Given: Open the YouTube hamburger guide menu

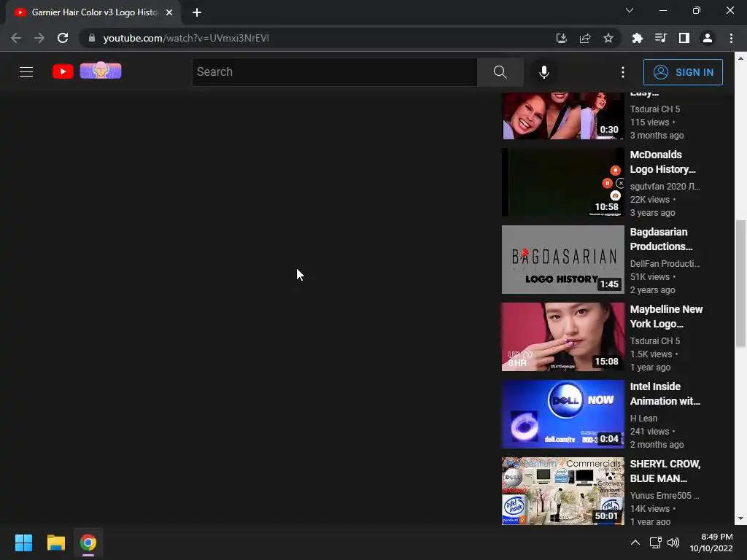Looking at the screenshot, I should pos(26,72).
